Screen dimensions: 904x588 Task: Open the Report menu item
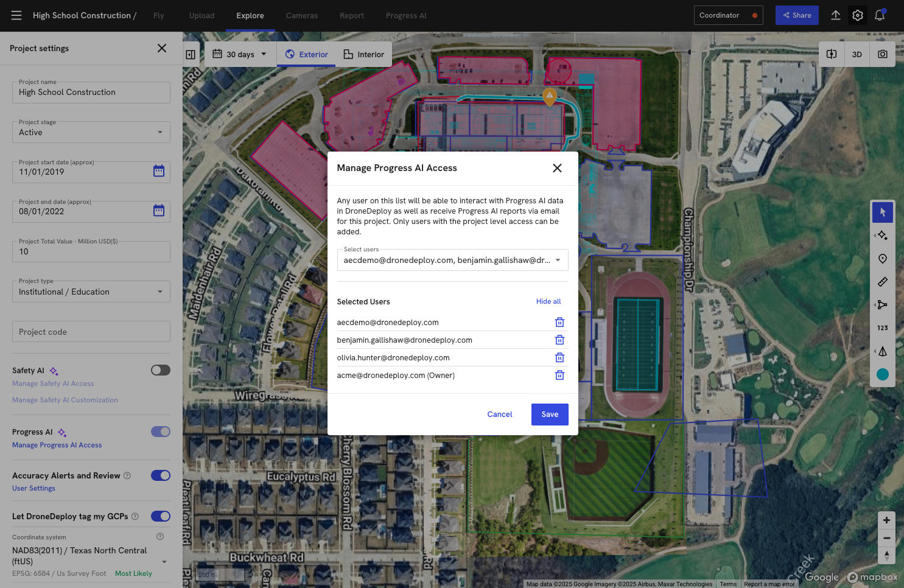tap(352, 15)
